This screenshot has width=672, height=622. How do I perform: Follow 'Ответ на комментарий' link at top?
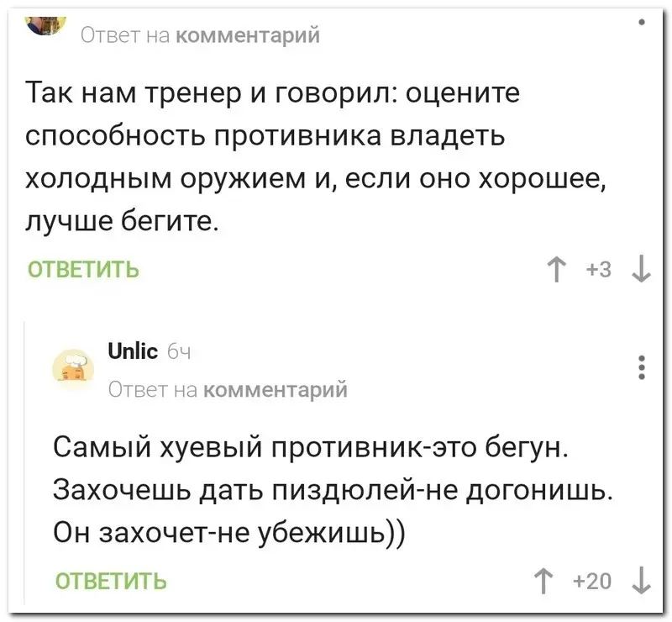coord(200,35)
